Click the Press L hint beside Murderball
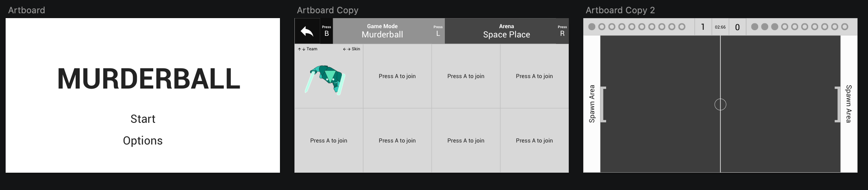Image resolution: width=868 pixels, height=190 pixels. pos(438,31)
